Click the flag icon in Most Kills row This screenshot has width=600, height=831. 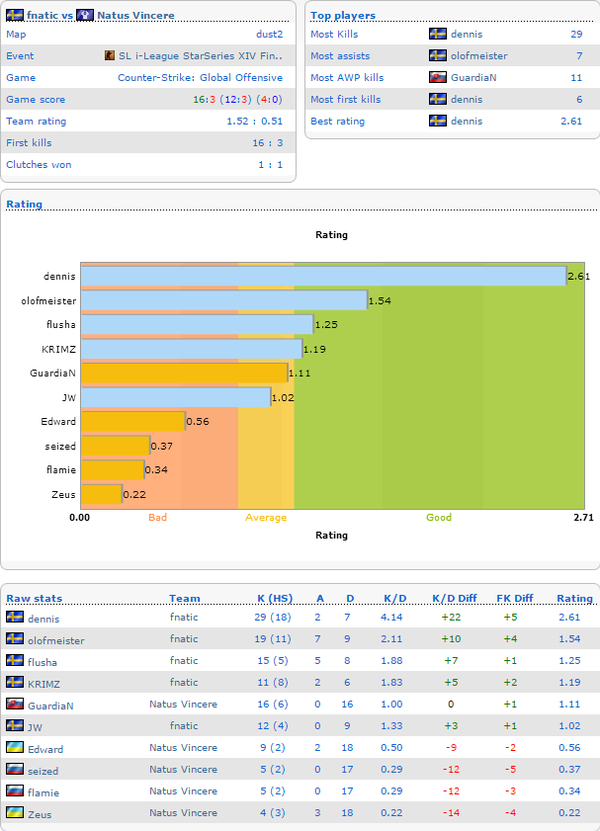[x=438, y=34]
